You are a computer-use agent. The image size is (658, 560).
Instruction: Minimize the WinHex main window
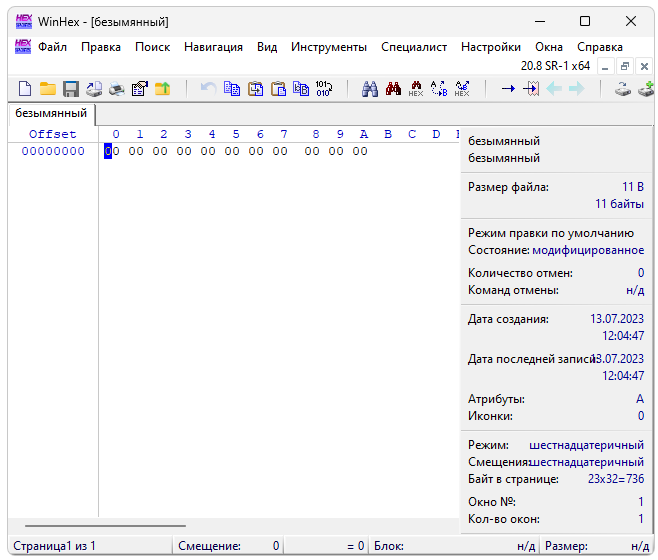tap(540, 21)
